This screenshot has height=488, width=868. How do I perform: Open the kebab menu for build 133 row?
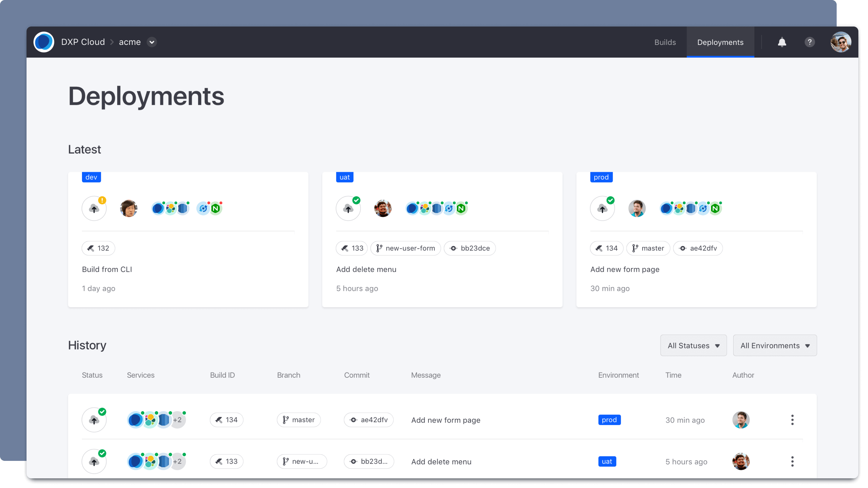[792, 461]
